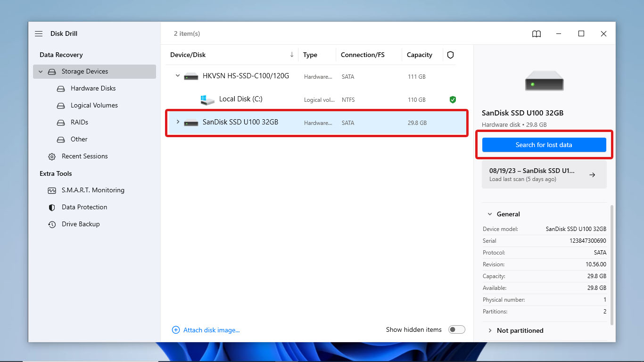Collapse the General section

pyautogui.click(x=490, y=214)
